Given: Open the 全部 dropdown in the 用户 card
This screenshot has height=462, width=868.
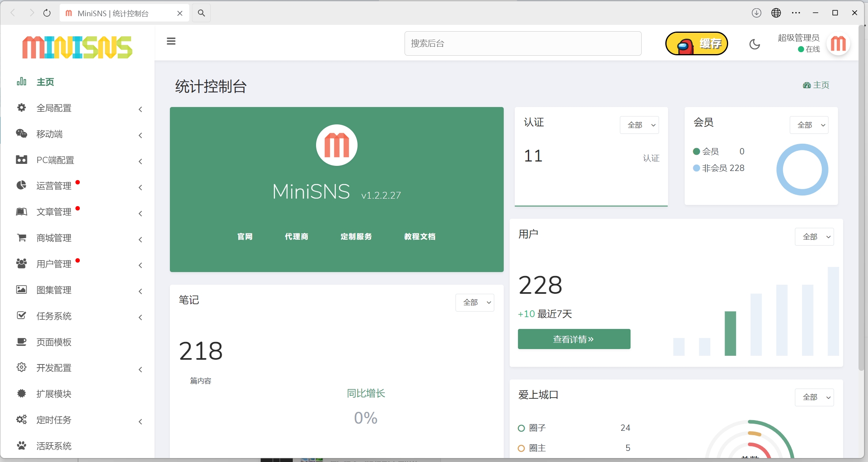Looking at the screenshot, I should tap(815, 237).
